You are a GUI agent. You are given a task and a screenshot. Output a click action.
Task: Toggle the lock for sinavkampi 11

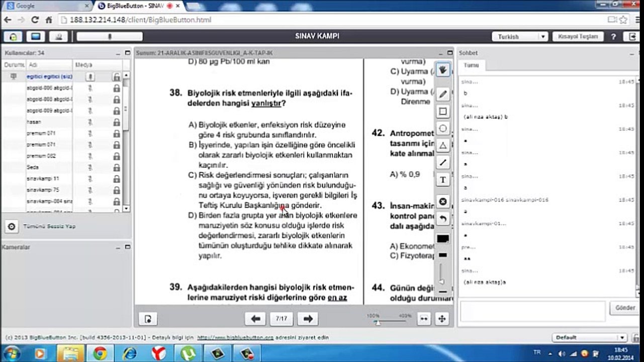click(x=117, y=179)
